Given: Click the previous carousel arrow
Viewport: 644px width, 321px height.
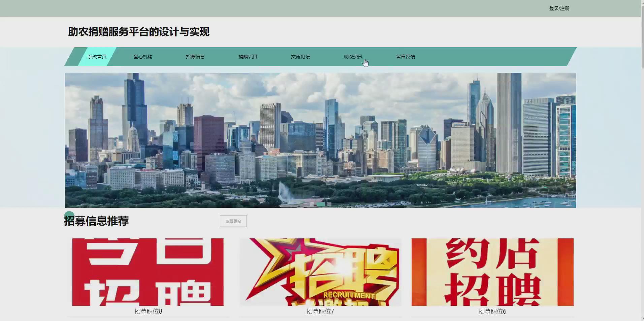Looking at the screenshot, I should click(x=75, y=140).
